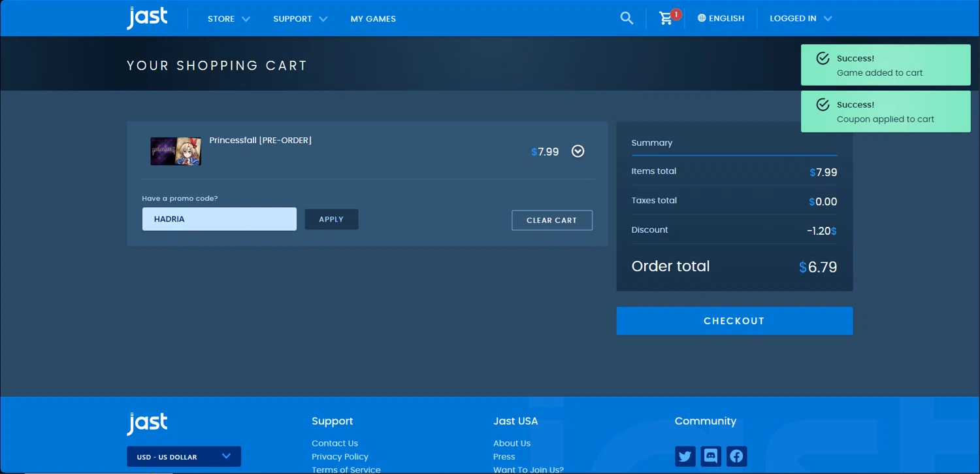The height and width of the screenshot is (474, 980).
Task: Dismiss the 'Game added to cart' notification
Action: 886,65
